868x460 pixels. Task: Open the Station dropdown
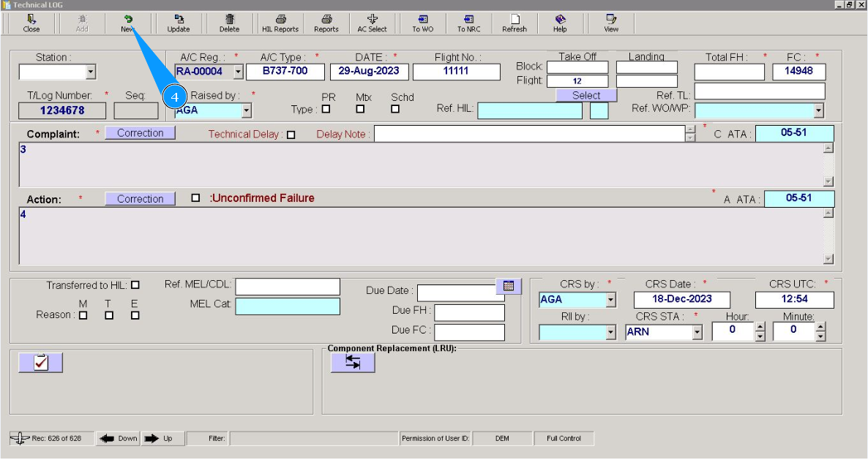point(91,72)
